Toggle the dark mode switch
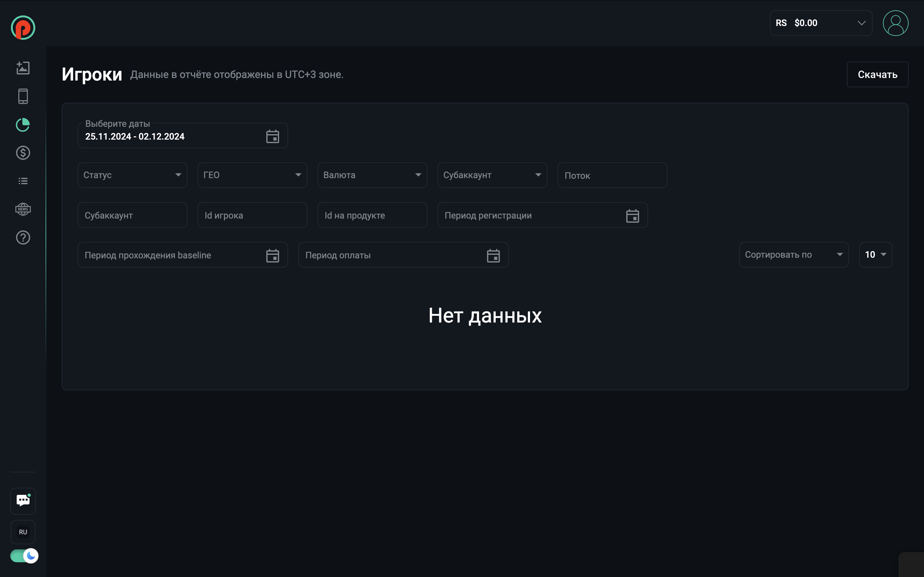This screenshot has height=577, width=924. pyautogui.click(x=24, y=555)
